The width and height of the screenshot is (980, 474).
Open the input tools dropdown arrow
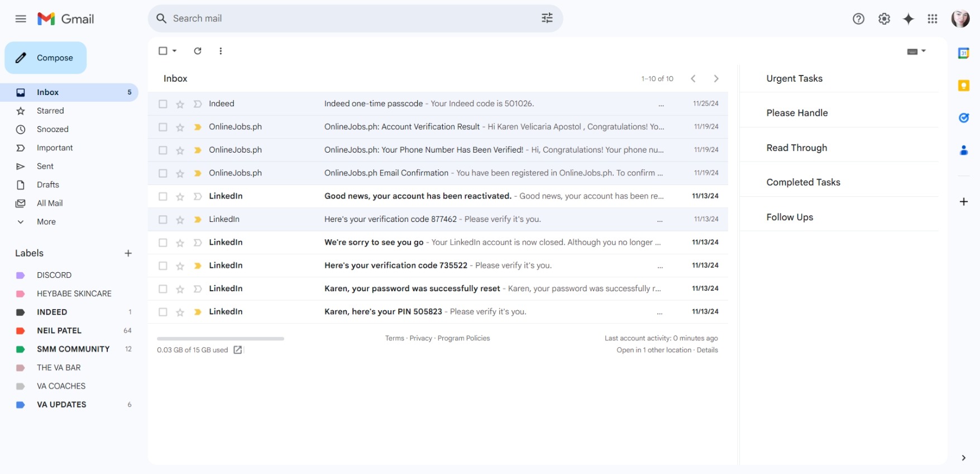click(x=924, y=51)
